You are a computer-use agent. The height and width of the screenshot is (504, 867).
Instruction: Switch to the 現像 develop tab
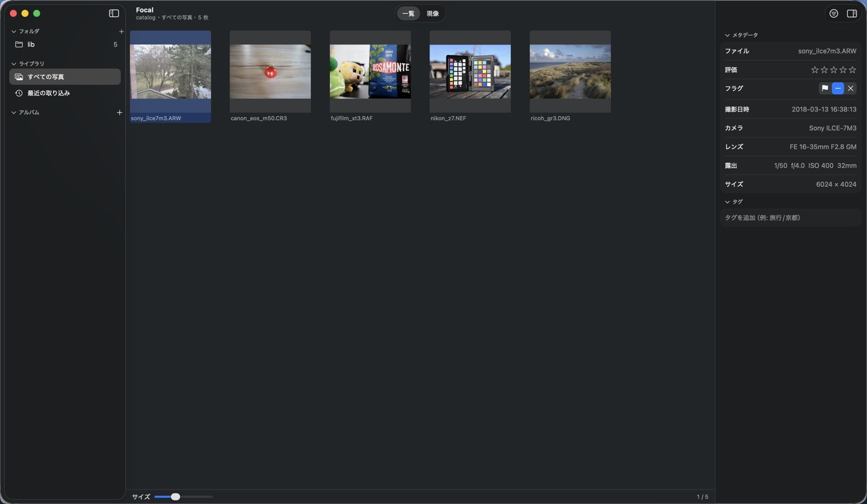433,13
